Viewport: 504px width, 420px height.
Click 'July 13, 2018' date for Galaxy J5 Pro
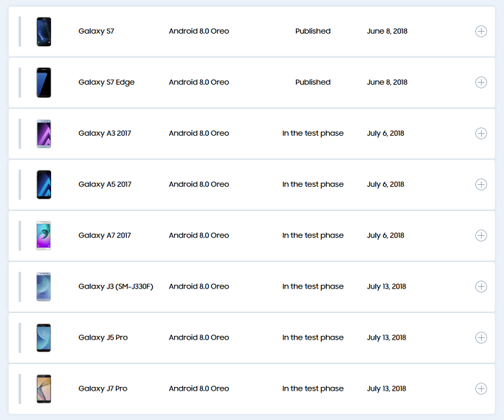pyautogui.click(x=387, y=337)
